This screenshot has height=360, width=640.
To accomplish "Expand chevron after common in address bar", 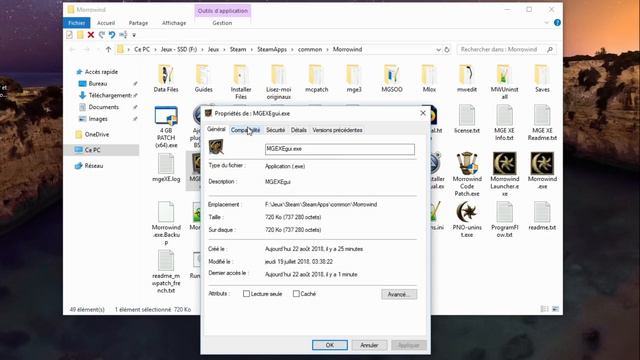I will (327, 49).
